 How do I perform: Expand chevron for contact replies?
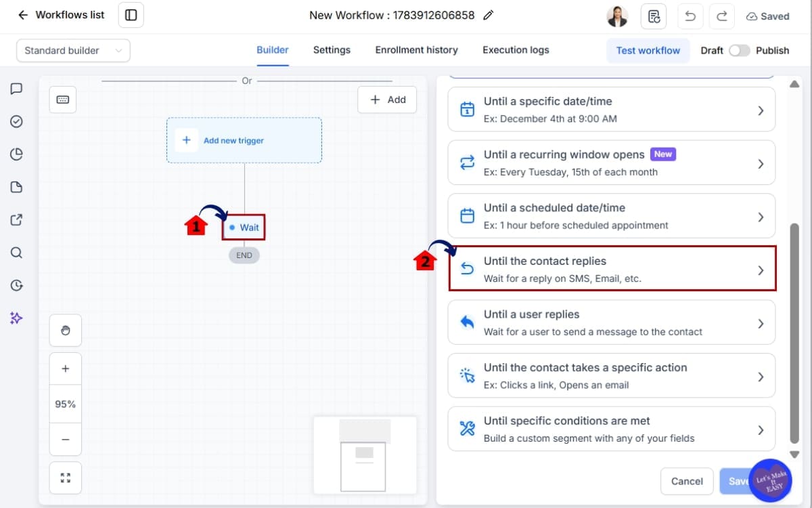point(761,270)
